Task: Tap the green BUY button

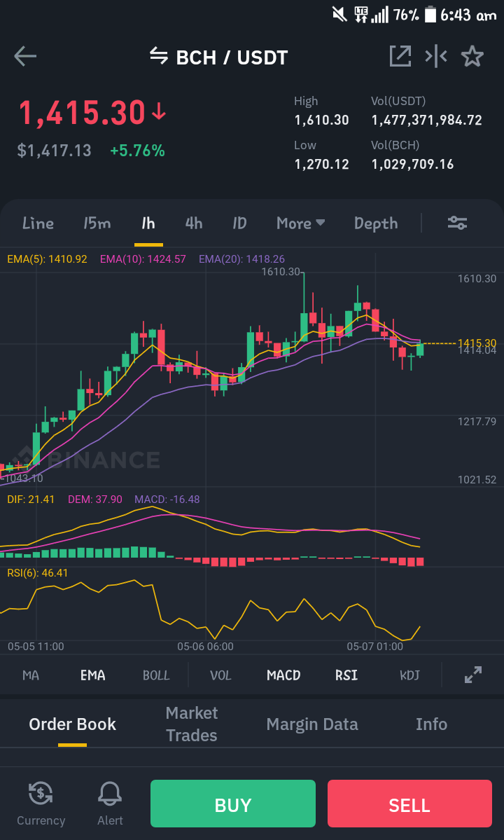Action: coord(232,804)
